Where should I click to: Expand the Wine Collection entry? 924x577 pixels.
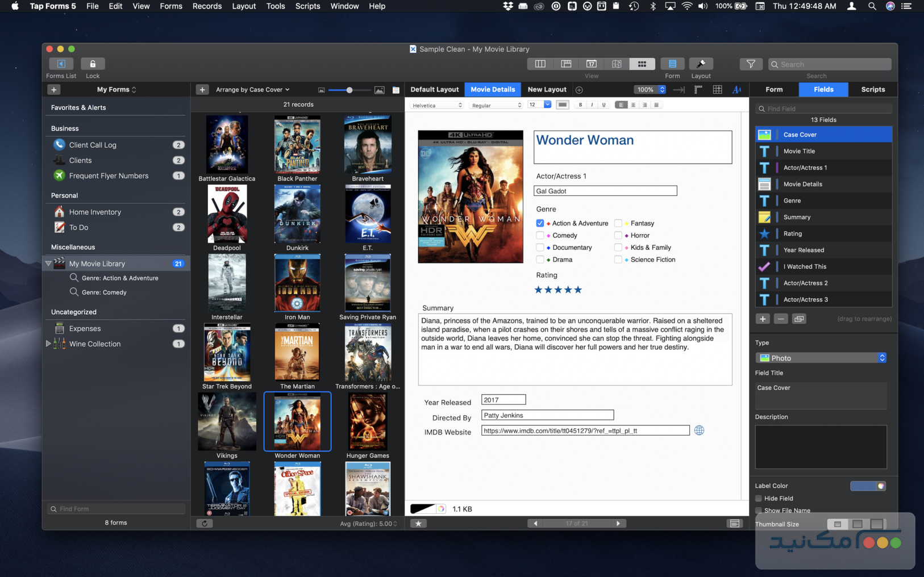[48, 344]
